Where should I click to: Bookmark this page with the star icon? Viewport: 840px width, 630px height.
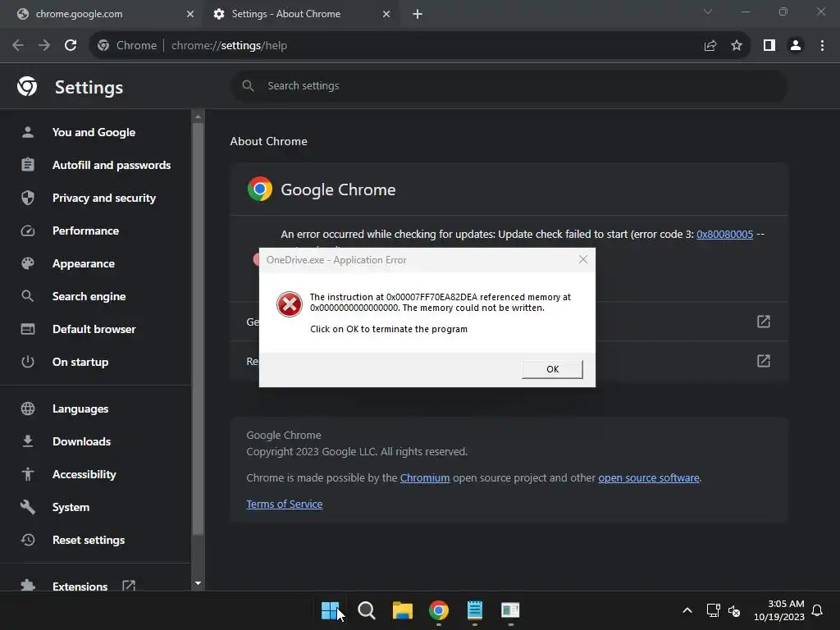pos(737,46)
